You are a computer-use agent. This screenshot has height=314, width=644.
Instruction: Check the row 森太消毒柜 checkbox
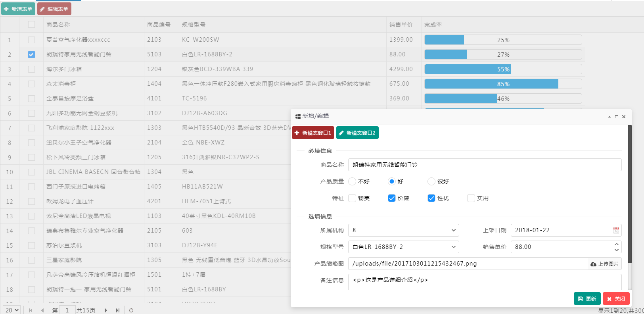click(31, 84)
